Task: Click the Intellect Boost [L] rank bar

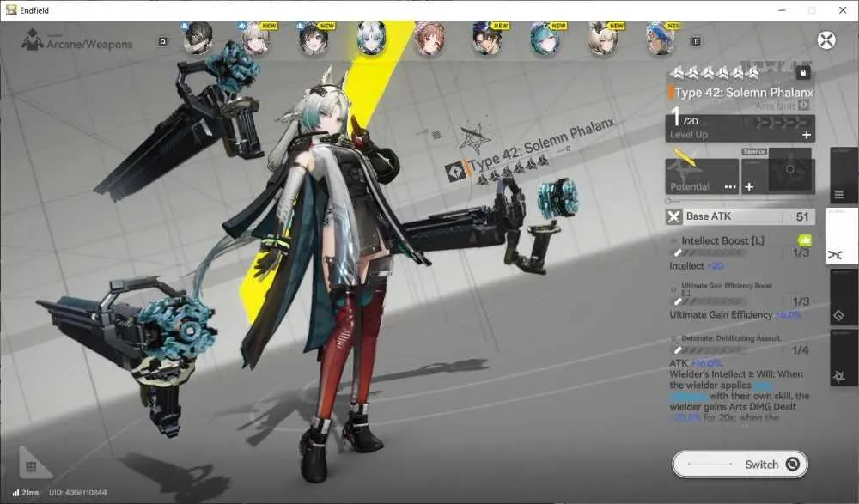Action: pyautogui.click(x=709, y=253)
